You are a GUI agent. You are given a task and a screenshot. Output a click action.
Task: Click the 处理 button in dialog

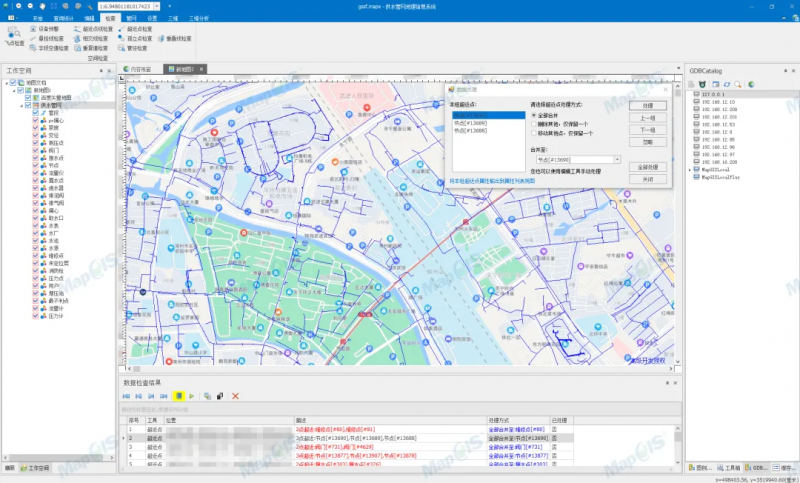[648, 104]
